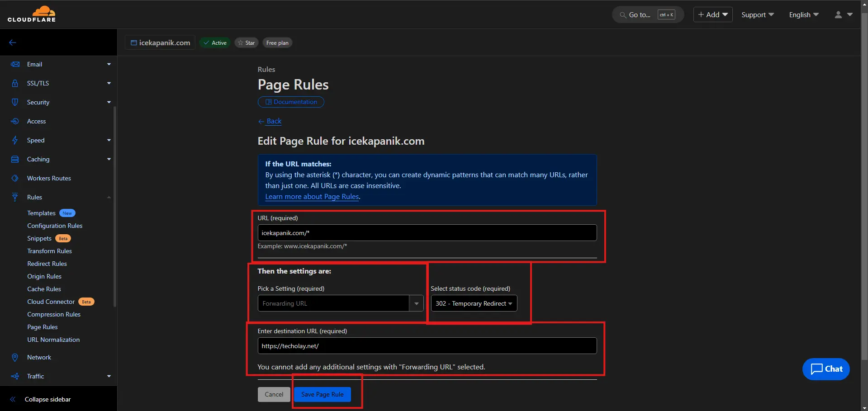Screen dimensions: 868x411
Task: Open Cache Rules
Action: point(44,289)
